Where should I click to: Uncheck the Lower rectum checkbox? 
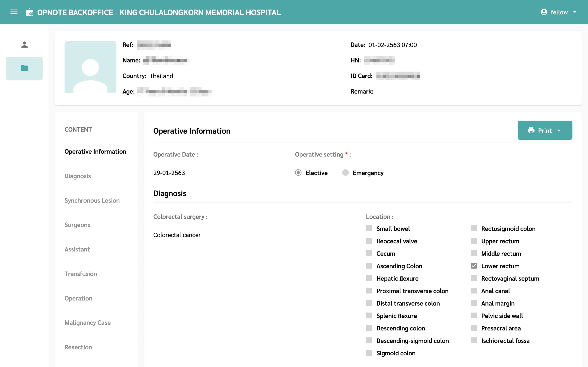point(473,266)
